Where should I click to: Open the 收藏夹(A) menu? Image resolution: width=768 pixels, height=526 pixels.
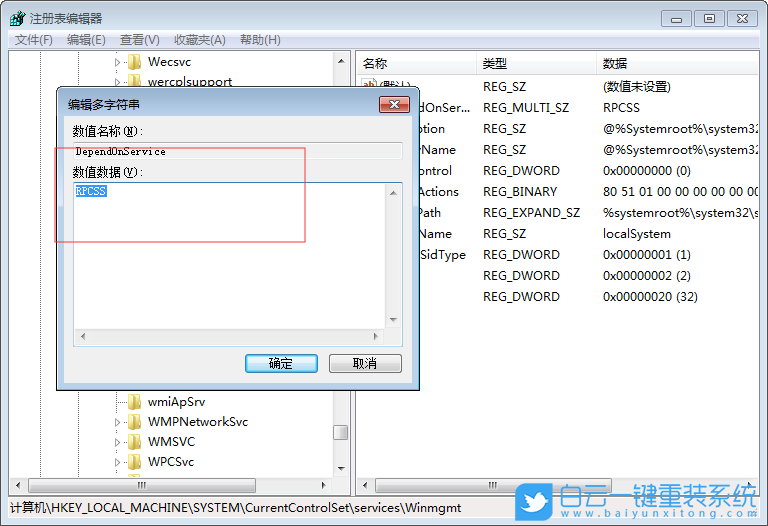pos(200,40)
